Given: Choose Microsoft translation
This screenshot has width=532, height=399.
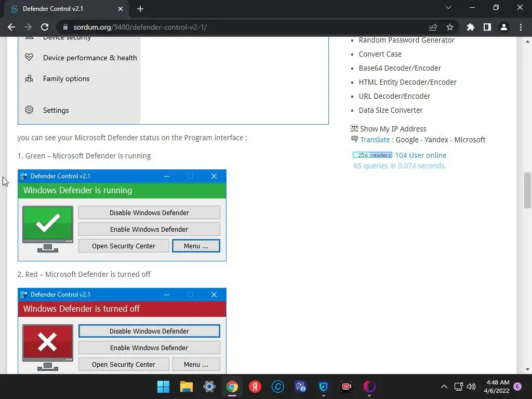Looking at the screenshot, I should [470, 140].
